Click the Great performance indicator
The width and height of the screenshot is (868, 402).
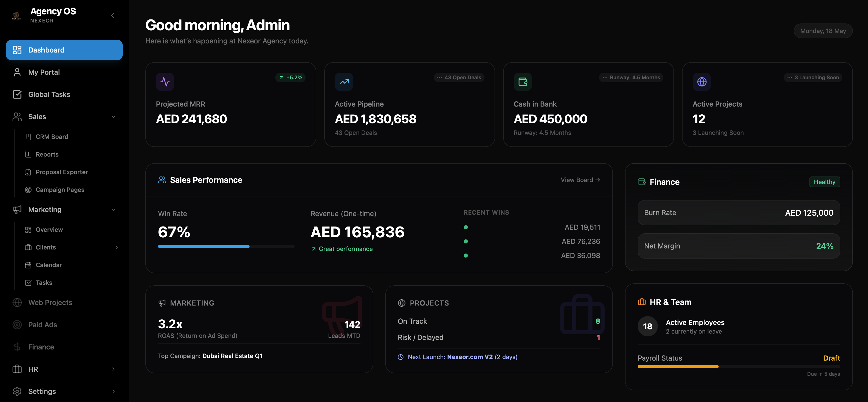pos(342,249)
